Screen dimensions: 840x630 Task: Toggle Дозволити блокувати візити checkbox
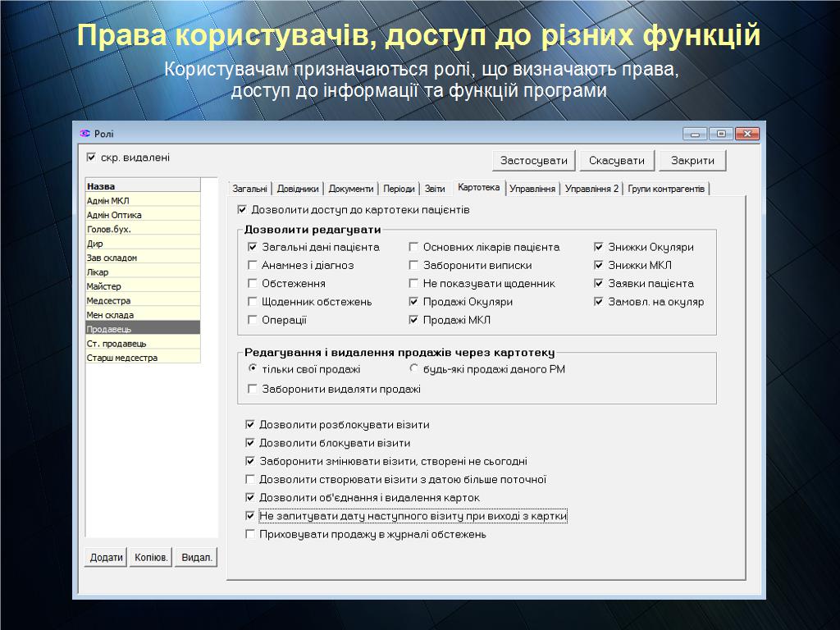pyautogui.click(x=250, y=443)
